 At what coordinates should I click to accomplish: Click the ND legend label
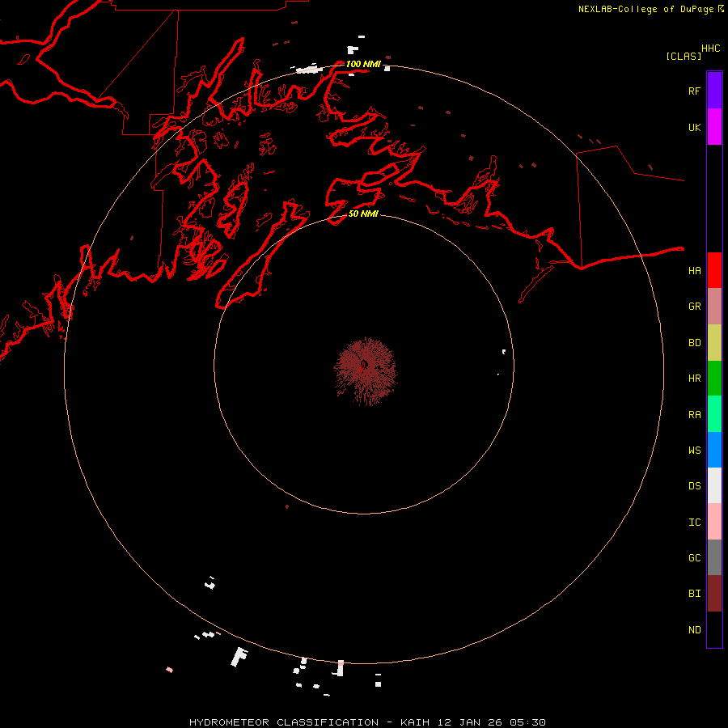694,630
